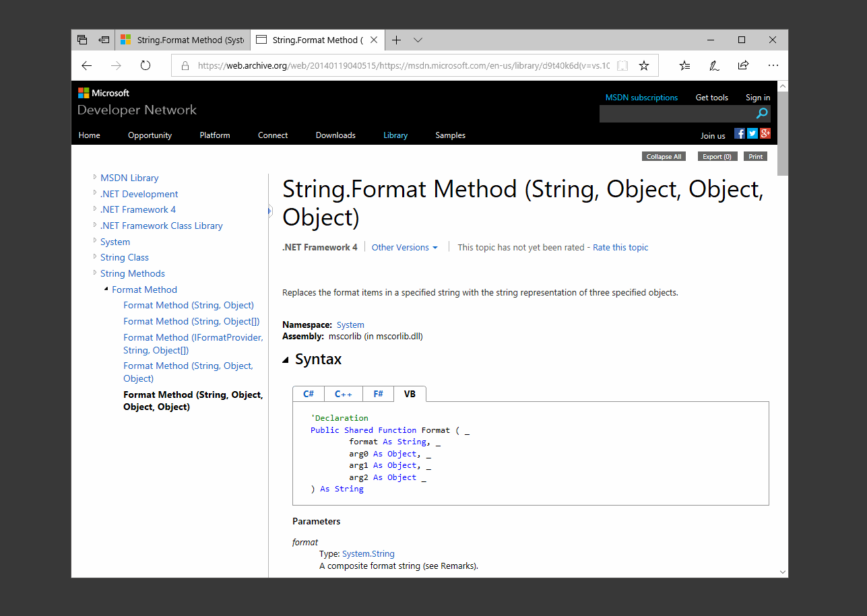Image resolution: width=867 pixels, height=616 pixels.
Task: Click the down arrow on the page scrollbar
Action: pyautogui.click(x=782, y=571)
